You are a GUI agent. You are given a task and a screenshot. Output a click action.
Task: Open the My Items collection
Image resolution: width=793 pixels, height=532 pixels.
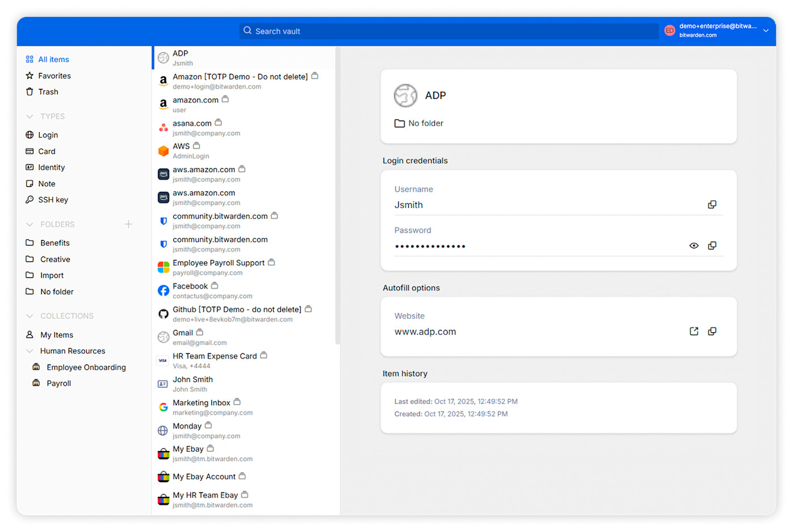(56, 334)
